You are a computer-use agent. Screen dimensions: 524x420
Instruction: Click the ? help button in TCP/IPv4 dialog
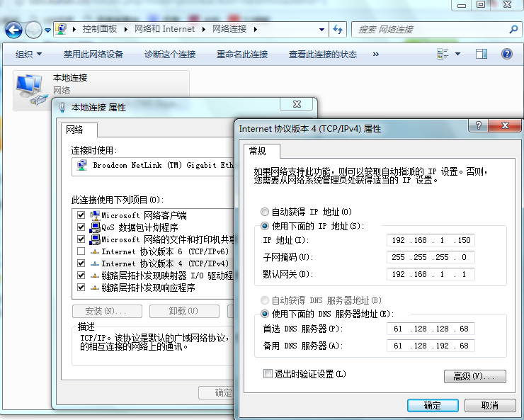click(x=478, y=125)
